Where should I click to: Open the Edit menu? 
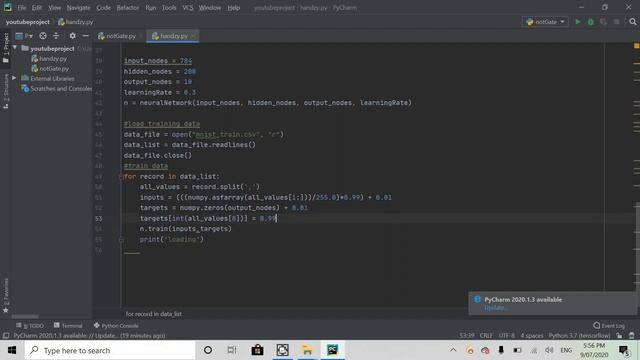(37, 8)
